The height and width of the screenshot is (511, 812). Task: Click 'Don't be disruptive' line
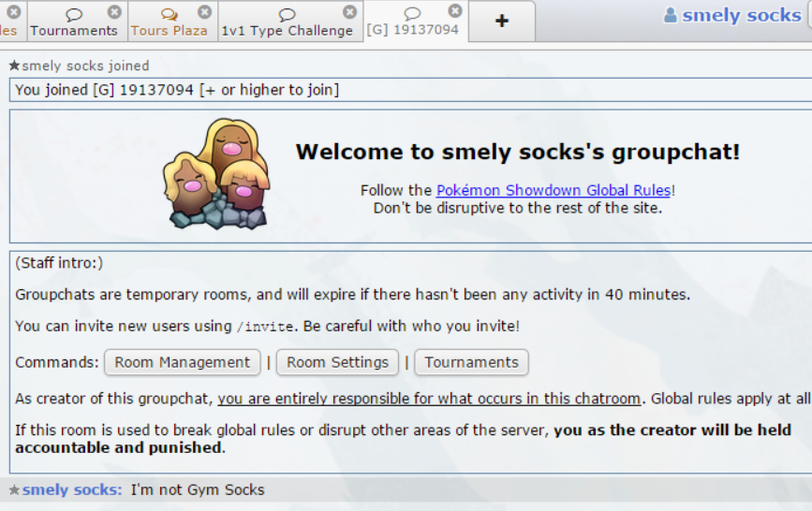pyautogui.click(x=518, y=208)
